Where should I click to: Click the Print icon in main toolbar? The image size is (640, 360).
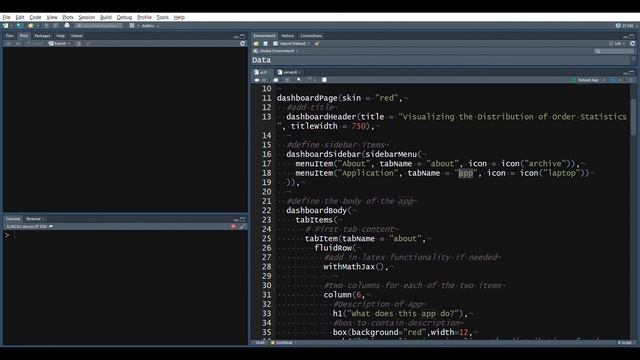click(x=67, y=26)
